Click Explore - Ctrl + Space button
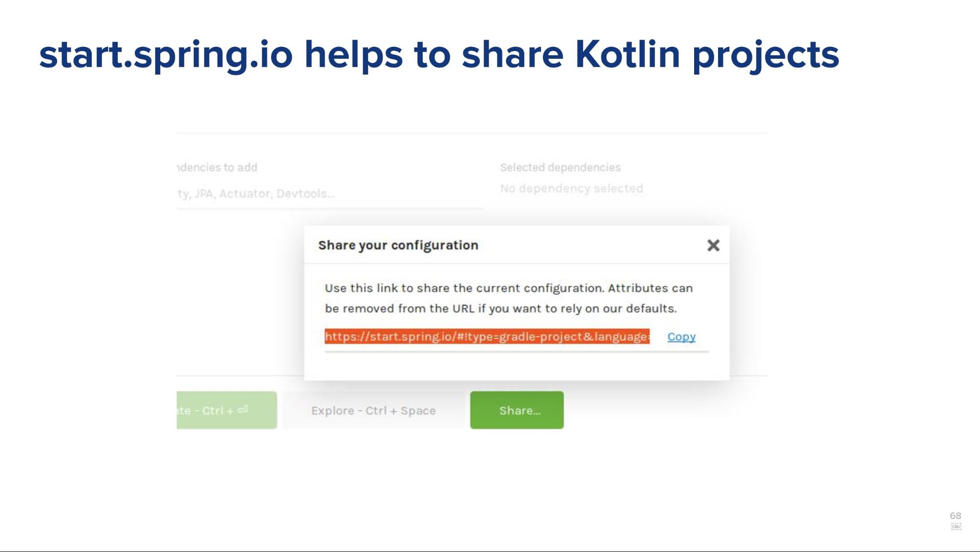Viewport: 980px width, 552px height. coord(374,410)
